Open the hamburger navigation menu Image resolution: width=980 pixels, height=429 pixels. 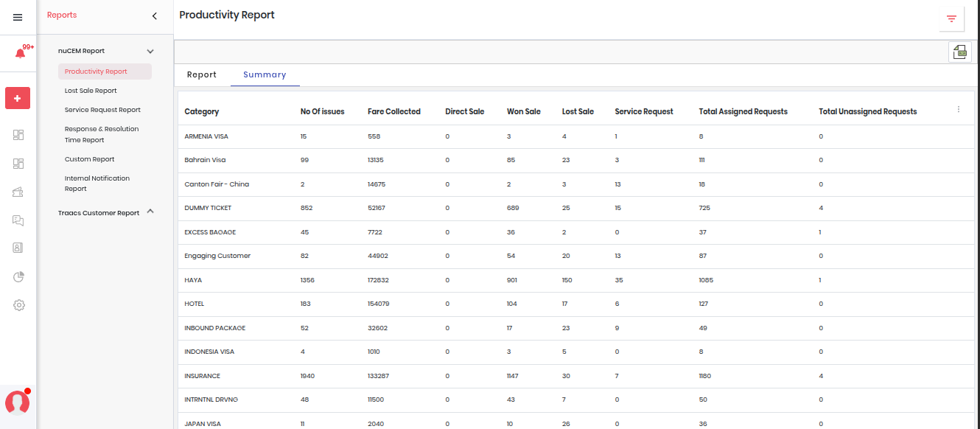click(18, 18)
